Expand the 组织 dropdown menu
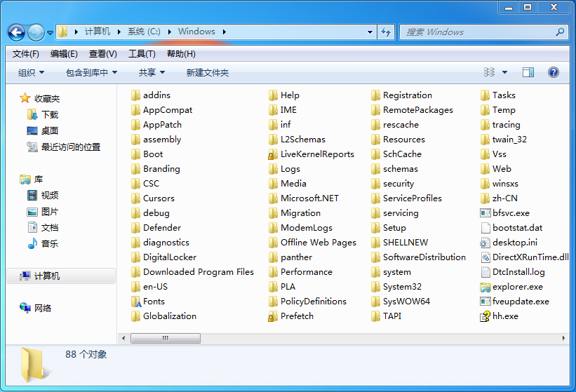 31,72
